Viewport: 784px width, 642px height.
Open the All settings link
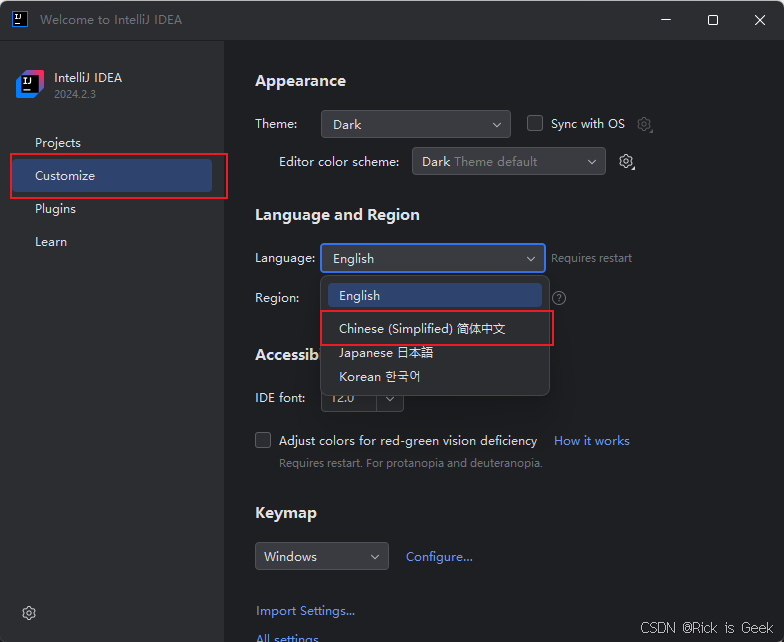pyautogui.click(x=287, y=637)
